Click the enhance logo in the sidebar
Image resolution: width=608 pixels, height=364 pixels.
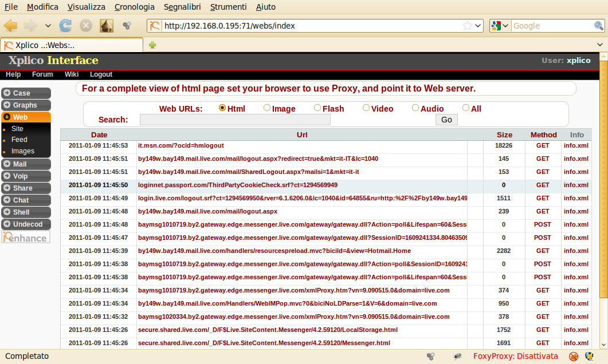click(25, 237)
